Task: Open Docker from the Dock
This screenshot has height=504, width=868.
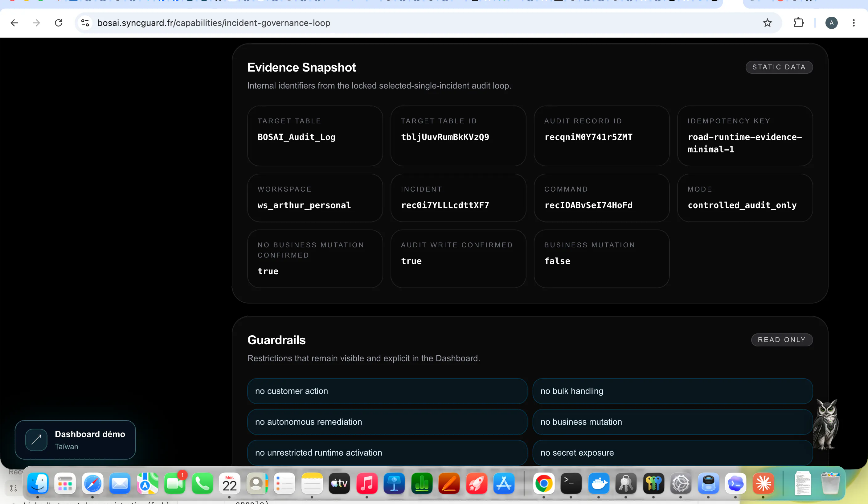Action: coord(599,483)
